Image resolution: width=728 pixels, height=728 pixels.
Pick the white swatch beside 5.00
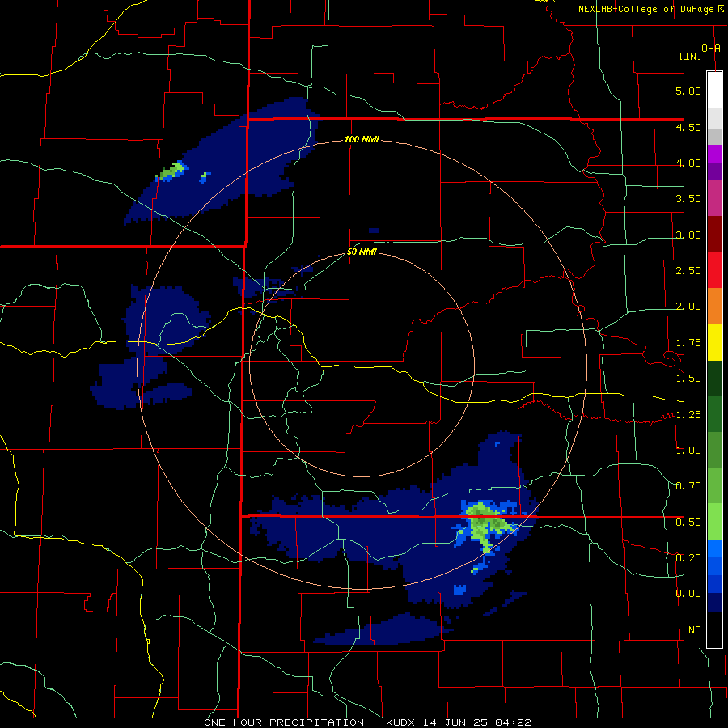point(714,90)
